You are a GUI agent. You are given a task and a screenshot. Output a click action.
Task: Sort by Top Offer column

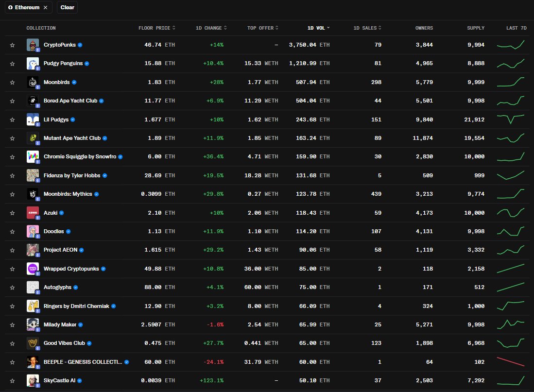262,28
